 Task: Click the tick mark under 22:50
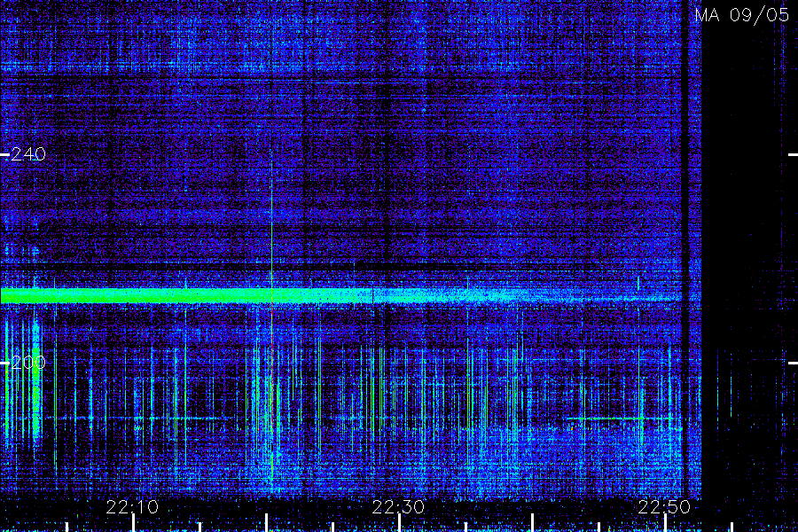click(666, 523)
